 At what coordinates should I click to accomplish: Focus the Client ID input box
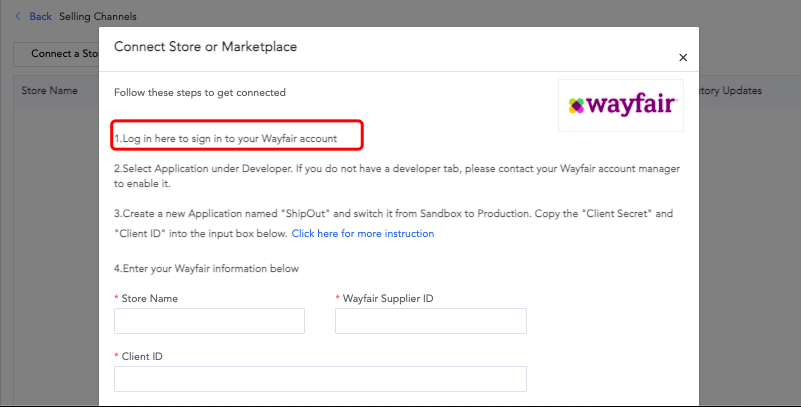pyautogui.click(x=320, y=379)
